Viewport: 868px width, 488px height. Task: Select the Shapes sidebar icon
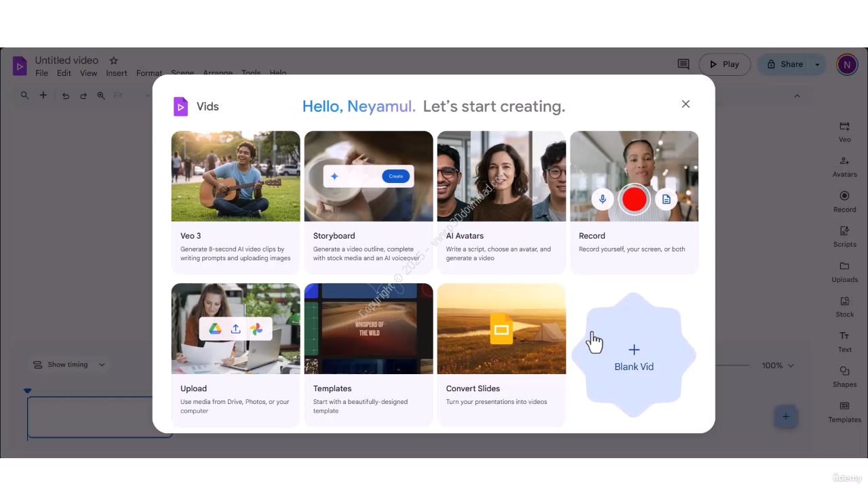pyautogui.click(x=844, y=376)
